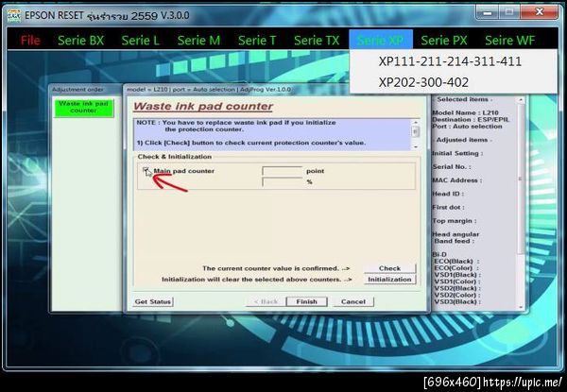Click the VSD3(Black) entry

457,301
